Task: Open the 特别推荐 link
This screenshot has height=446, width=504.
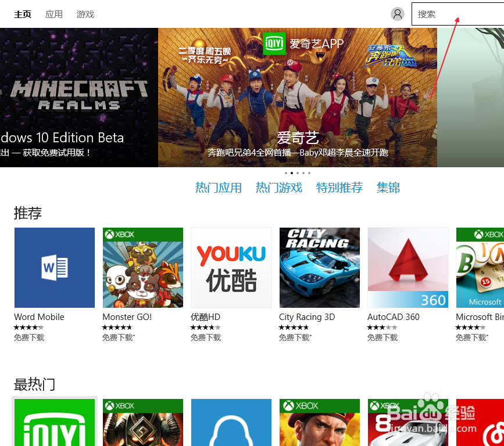Action: [x=339, y=188]
